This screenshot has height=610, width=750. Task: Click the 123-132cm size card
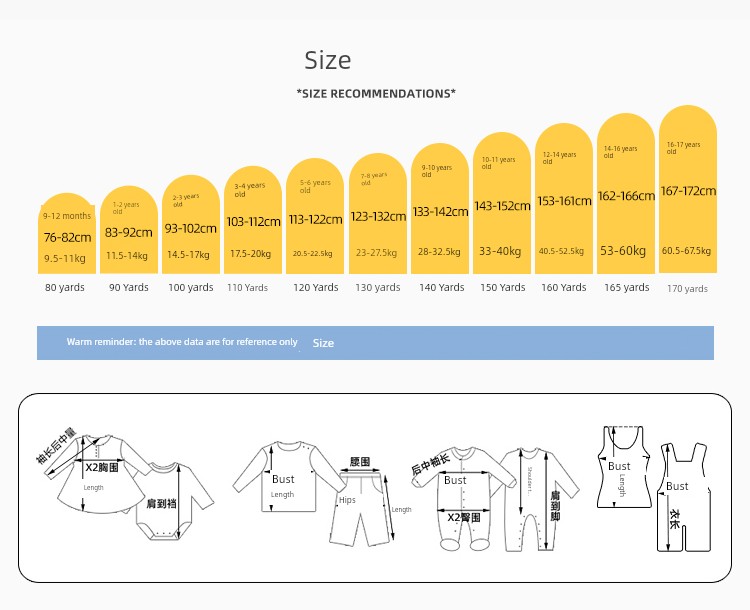click(378, 213)
